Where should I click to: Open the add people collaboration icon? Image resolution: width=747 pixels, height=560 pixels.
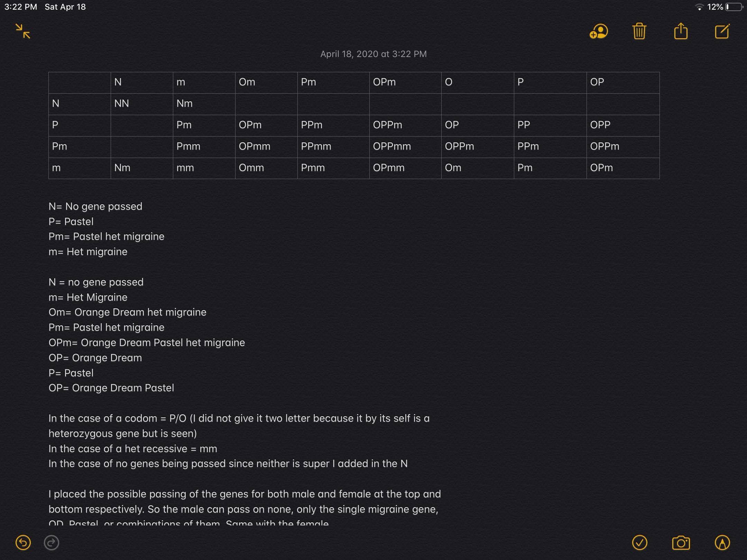click(x=599, y=31)
